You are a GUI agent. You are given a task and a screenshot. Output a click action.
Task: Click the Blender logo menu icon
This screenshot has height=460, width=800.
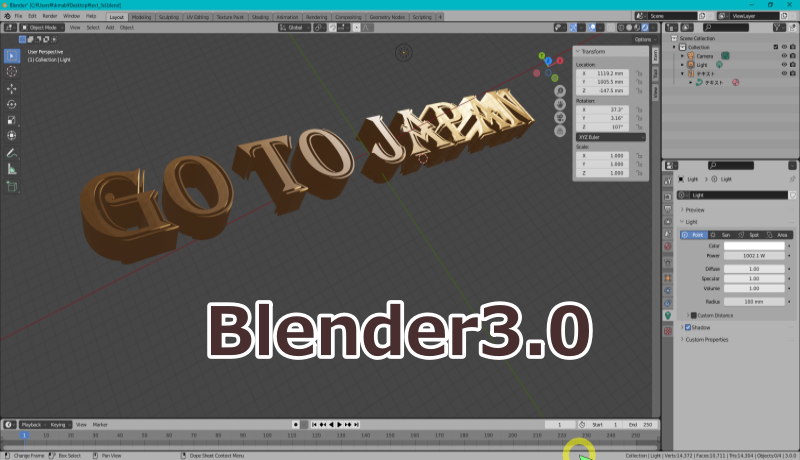tap(7, 16)
